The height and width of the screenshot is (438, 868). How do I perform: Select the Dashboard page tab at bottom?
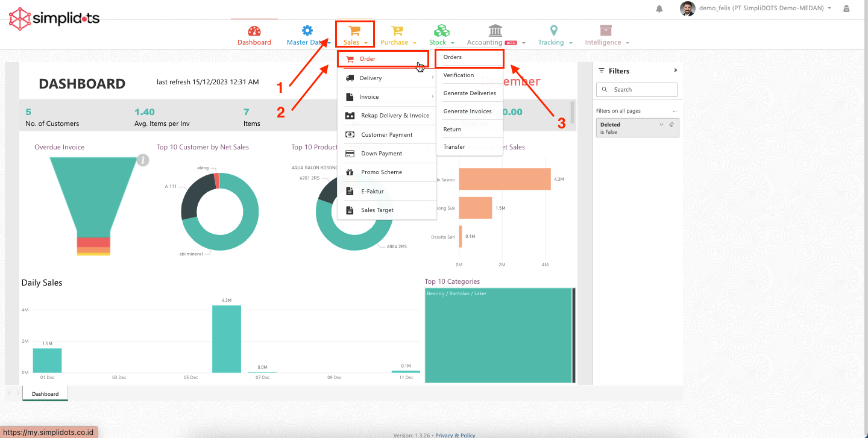pos(45,394)
